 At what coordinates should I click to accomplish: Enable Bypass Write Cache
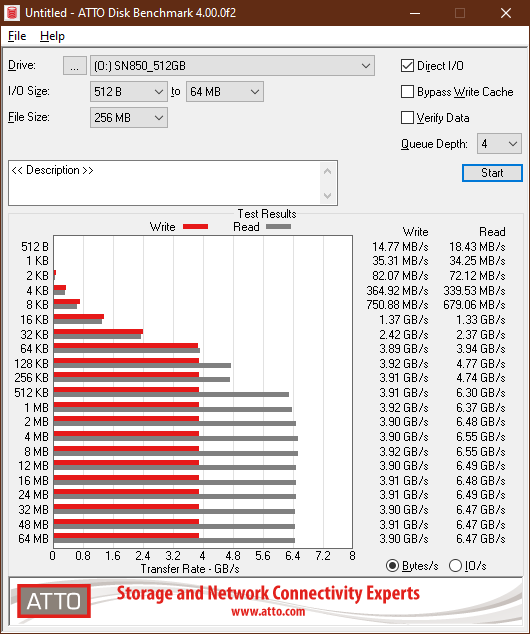[407, 92]
